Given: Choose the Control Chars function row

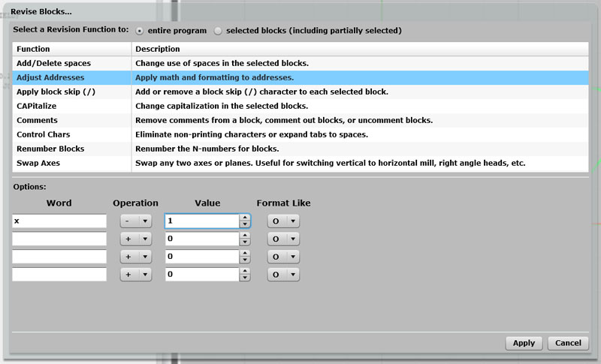Looking at the screenshot, I should tap(300, 134).
